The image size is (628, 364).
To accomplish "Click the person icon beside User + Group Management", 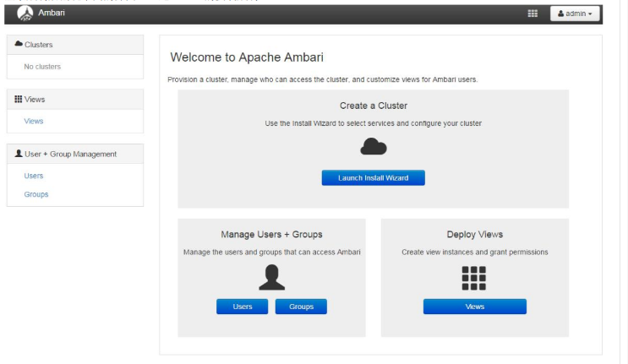I will [19, 154].
